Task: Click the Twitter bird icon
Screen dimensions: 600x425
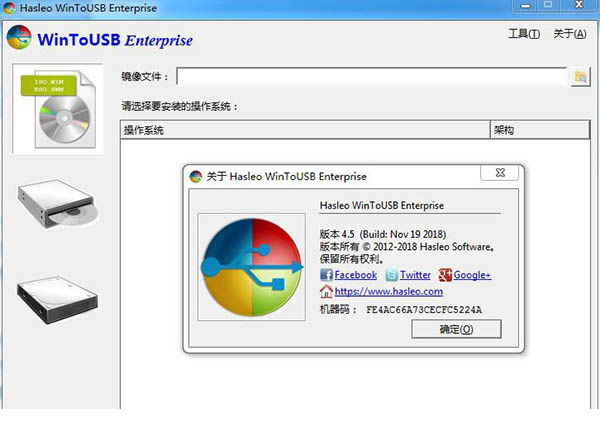Action: point(391,275)
